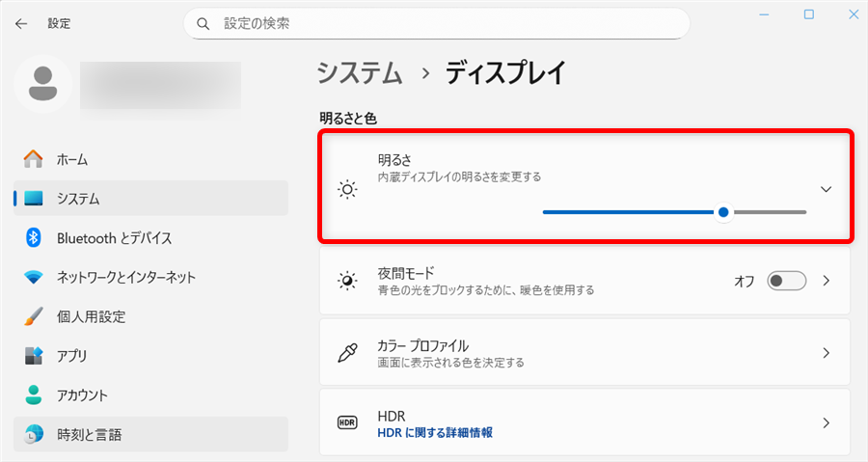Screen dimensions: 868x462
Task: Click the ディスプレイ page title
Action: [x=505, y=72]
